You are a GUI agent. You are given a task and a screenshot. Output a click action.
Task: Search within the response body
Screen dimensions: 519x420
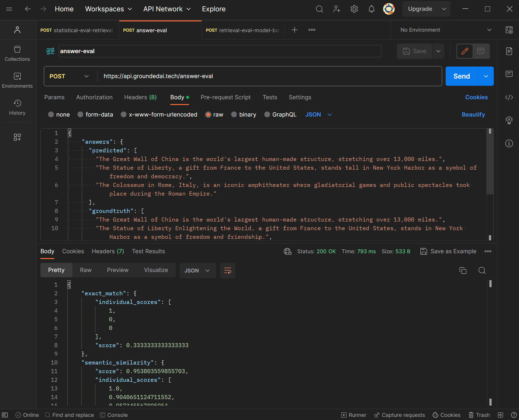[482, 270]
